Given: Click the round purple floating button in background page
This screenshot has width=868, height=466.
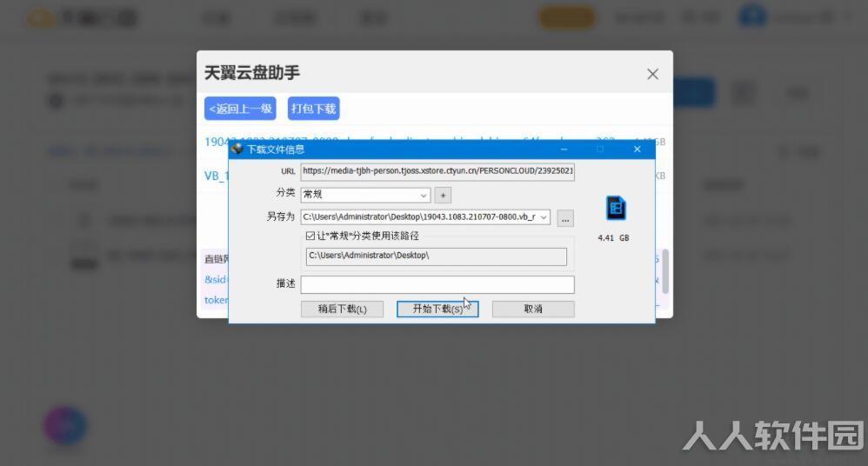Looking at the screenshot, I should pos(65,426).
